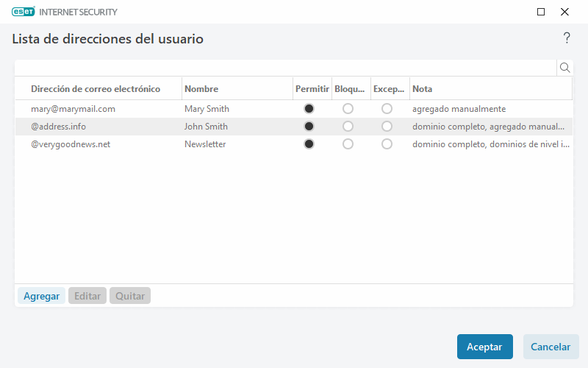This screenshot has height=368, width=588.
Task: Click the ESET logo in title bar
Action: pos(23,12)
